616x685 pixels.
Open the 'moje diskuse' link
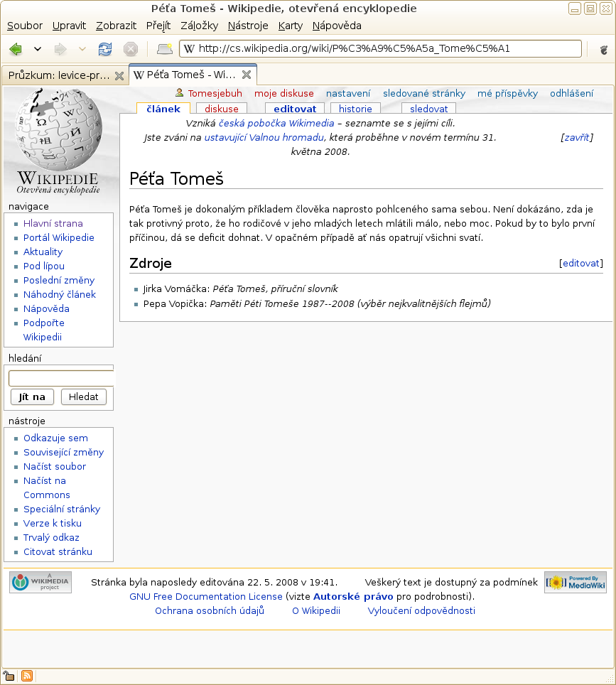tap(284, 93)
